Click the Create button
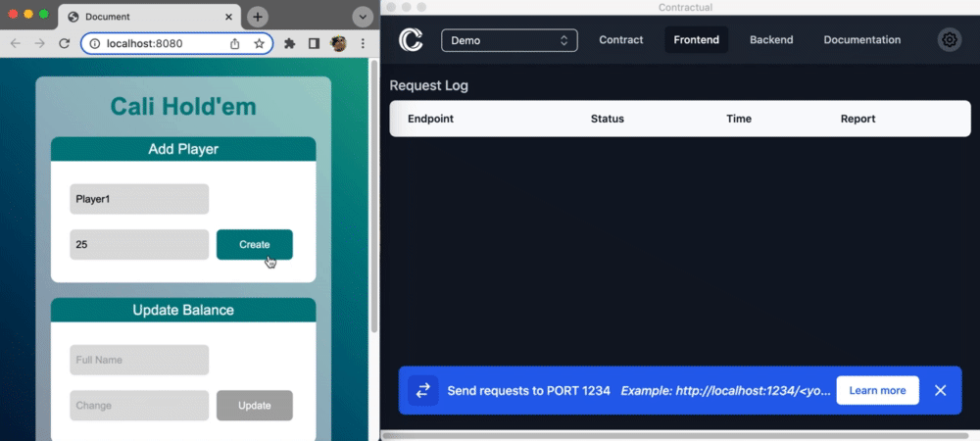Screen dimensions: 980x441 (x=255, y=244)
